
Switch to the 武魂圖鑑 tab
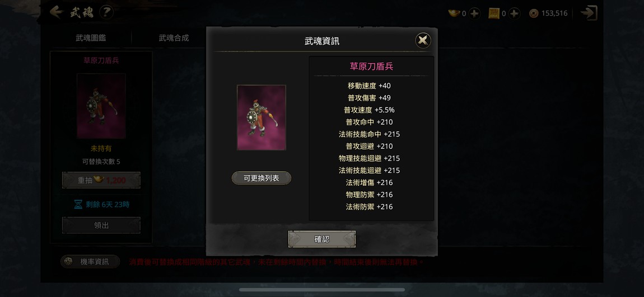point(91,37)
